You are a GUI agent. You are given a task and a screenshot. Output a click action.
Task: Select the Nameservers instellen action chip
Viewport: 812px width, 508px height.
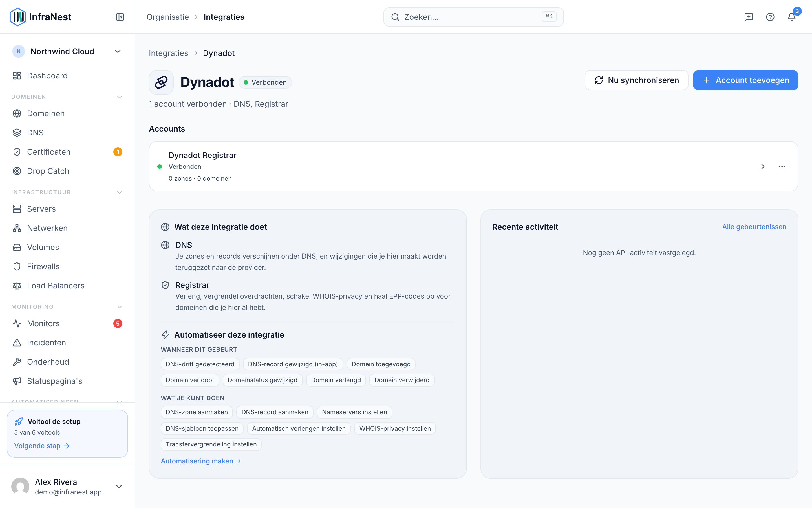[x=354, y=412]
